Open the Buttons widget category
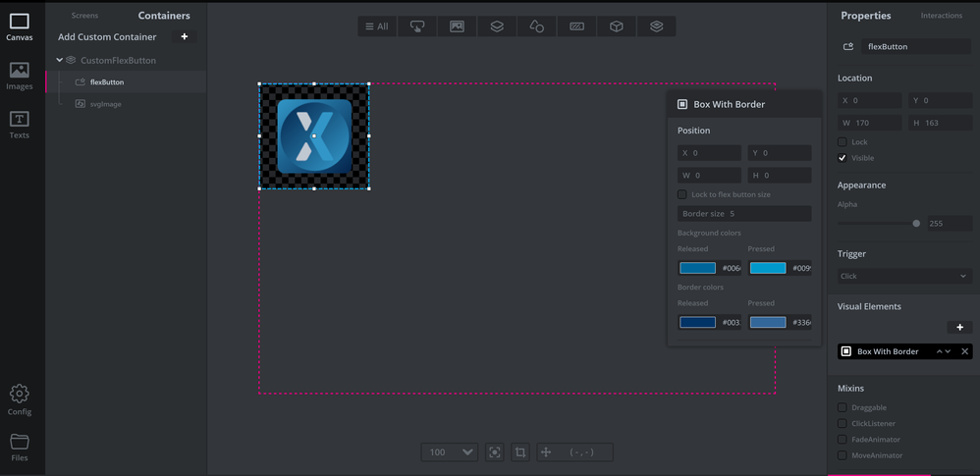Screen dimensions: 980x476 417,26
